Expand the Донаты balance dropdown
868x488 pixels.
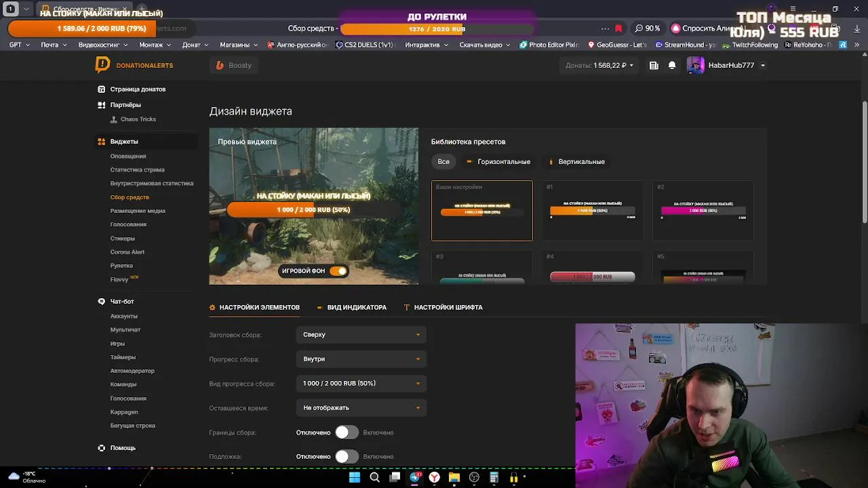[600, 66]
